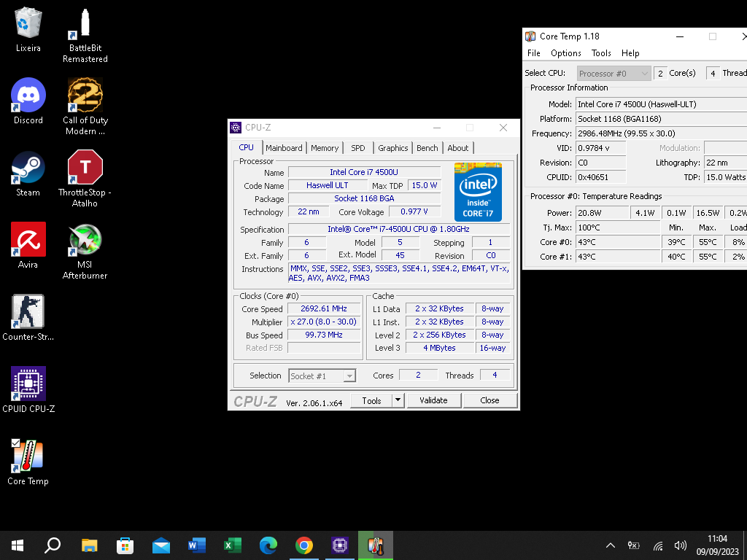Click Core Temp Frequency 2986.48MHz value
The image size is (747, 560).
pos(662,133)
